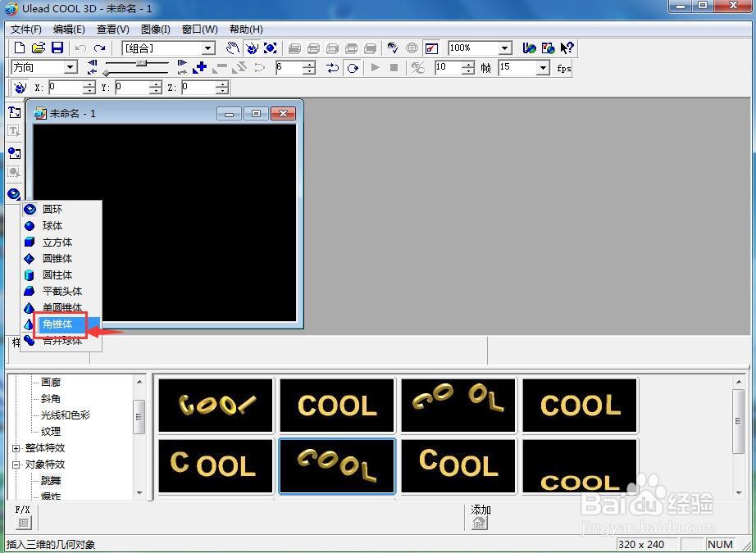Click the F/X button

tap(23, 522)
